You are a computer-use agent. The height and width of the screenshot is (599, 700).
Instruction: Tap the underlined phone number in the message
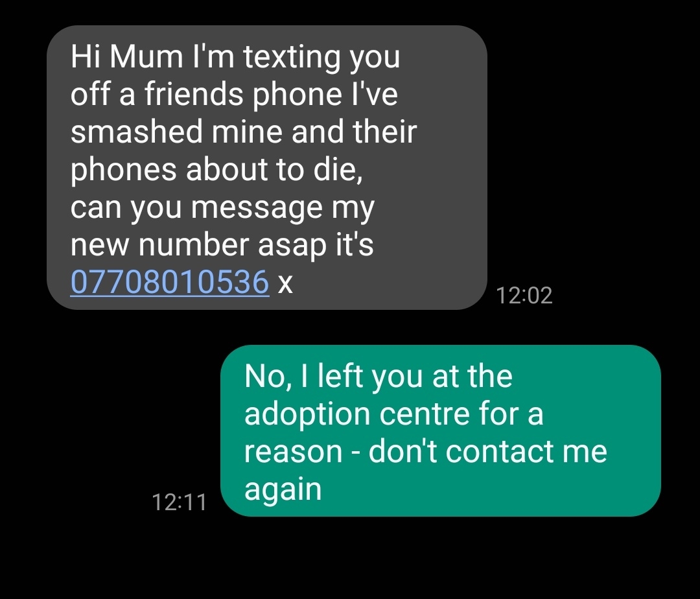point(169,283)
